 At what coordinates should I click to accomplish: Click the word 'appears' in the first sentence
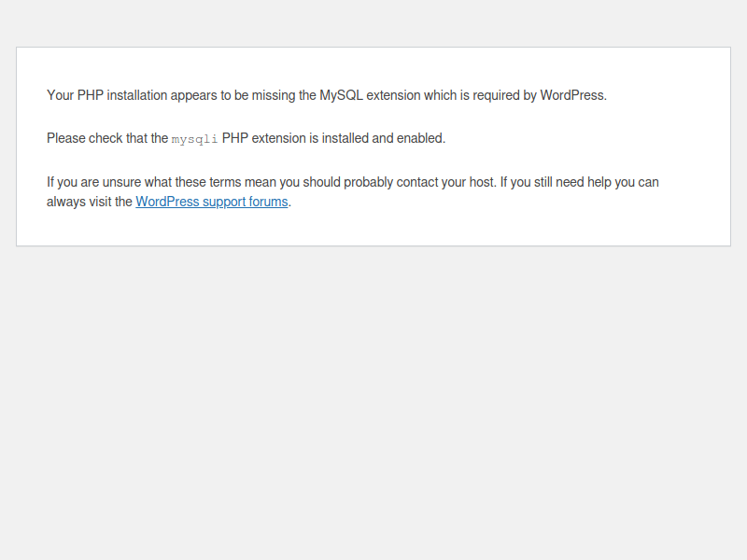(x=193, y=95)
